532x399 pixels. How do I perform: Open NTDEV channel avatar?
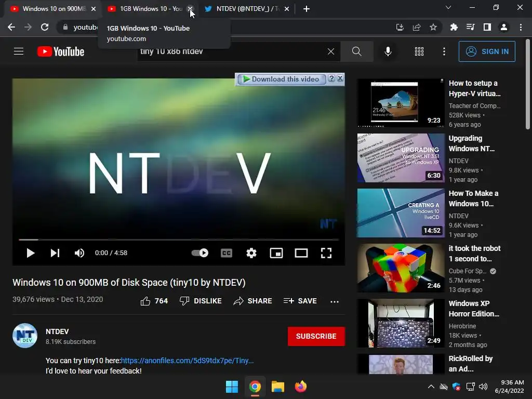[25, 336]
